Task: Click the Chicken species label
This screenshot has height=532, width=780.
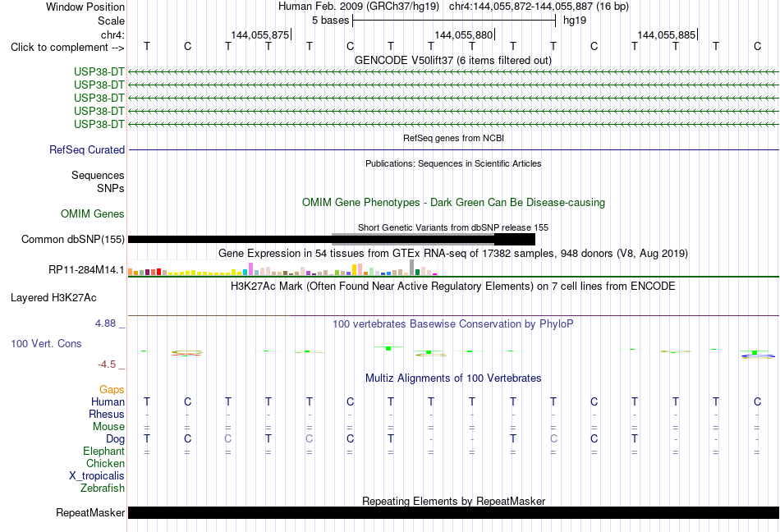Action: point(105,463)
